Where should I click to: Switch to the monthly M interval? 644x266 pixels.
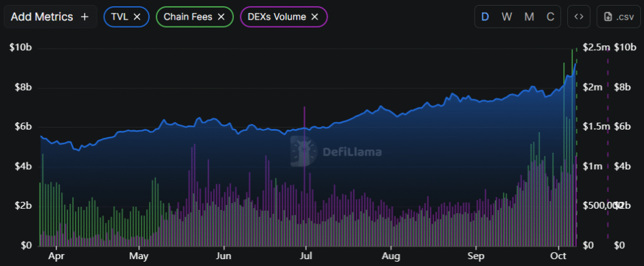click(x=529, y=17)
